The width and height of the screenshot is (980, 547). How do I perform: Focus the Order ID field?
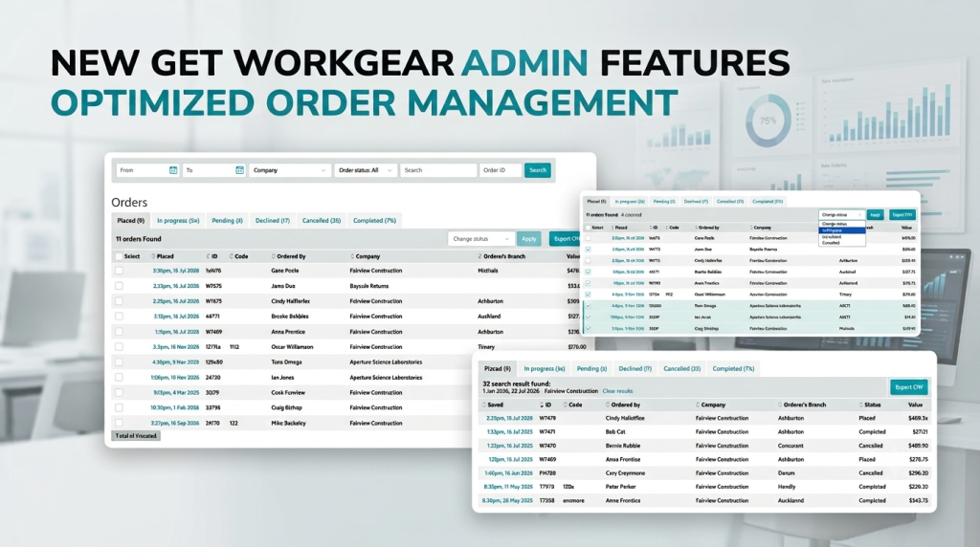click(500, 170)
